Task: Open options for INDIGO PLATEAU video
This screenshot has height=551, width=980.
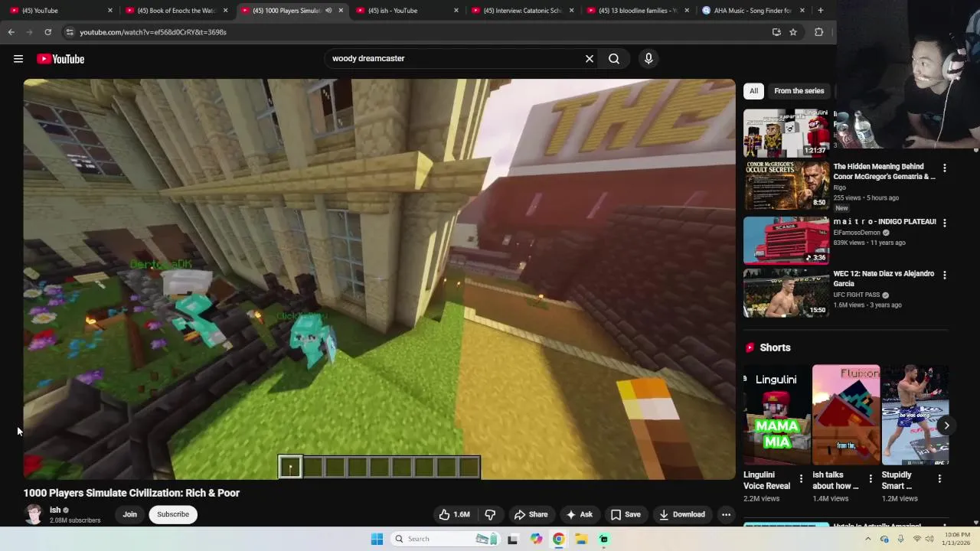Action: coord(944,223)
